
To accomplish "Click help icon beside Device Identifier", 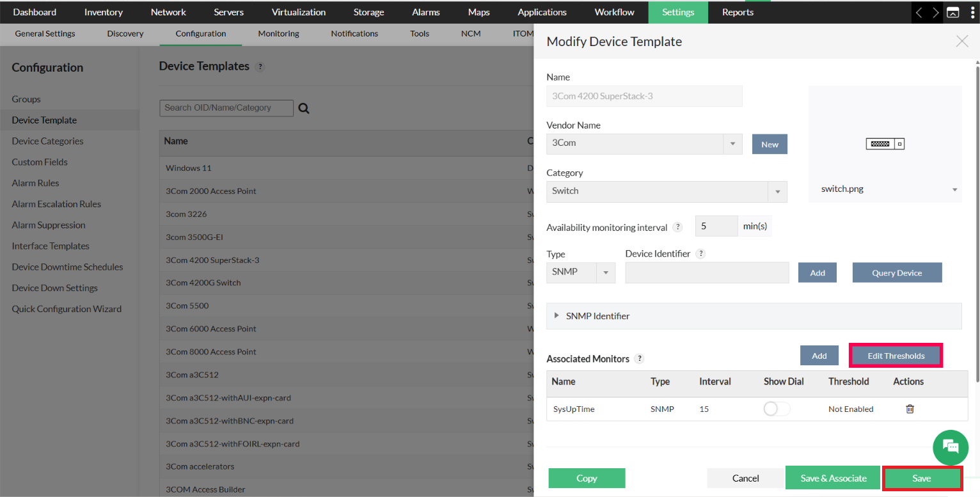I will 700,254.
